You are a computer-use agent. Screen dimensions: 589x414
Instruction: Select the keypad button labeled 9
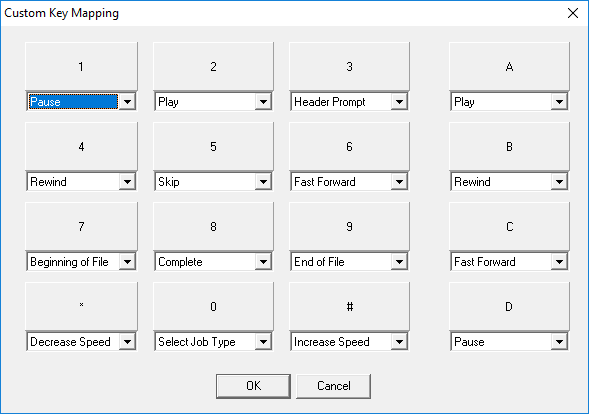[x=349, y=227]
